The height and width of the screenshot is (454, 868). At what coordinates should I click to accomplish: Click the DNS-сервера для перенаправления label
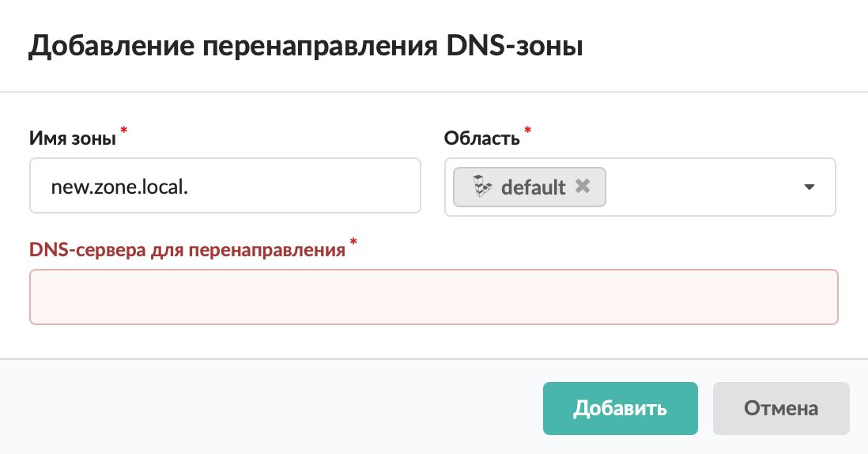(x=187, y=250)
